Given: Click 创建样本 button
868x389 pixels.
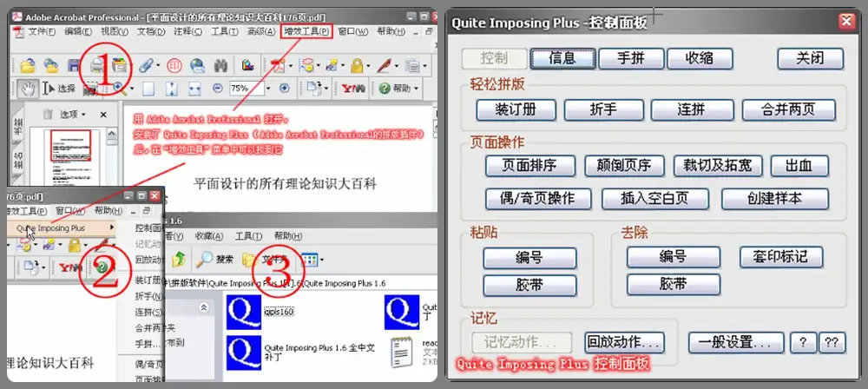Looking at the screenshot, I should click(x=774, y=198).
